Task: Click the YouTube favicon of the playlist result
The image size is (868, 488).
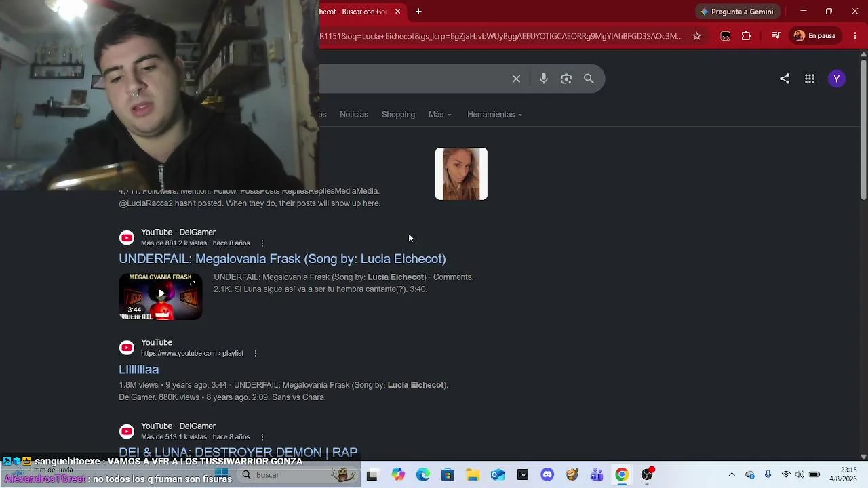Action: 127,348
